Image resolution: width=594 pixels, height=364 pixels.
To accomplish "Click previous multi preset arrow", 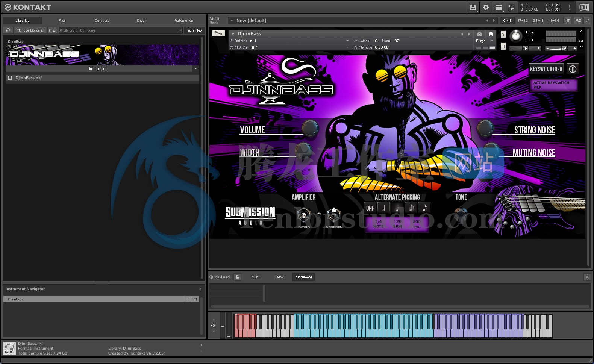I will [x=487, y=21].
